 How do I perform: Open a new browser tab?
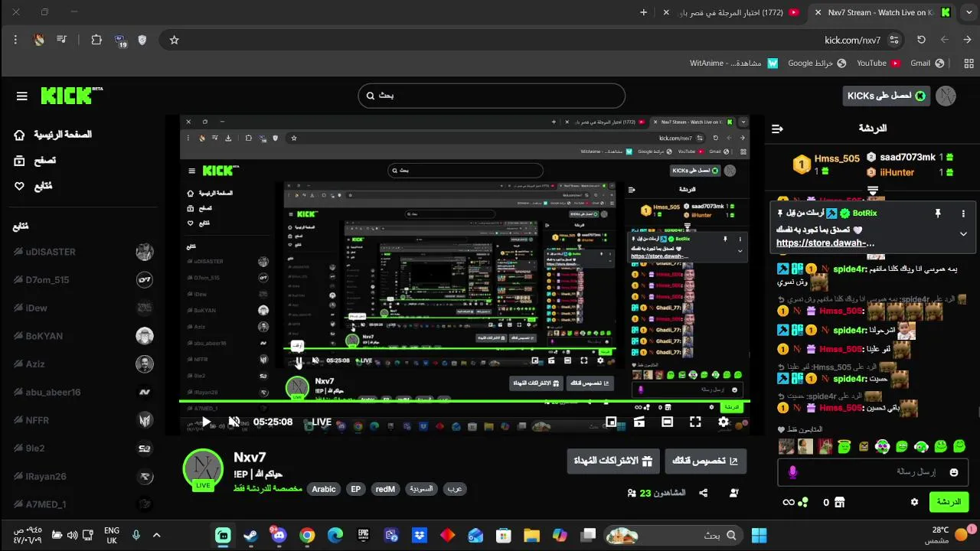coord(643,12)
